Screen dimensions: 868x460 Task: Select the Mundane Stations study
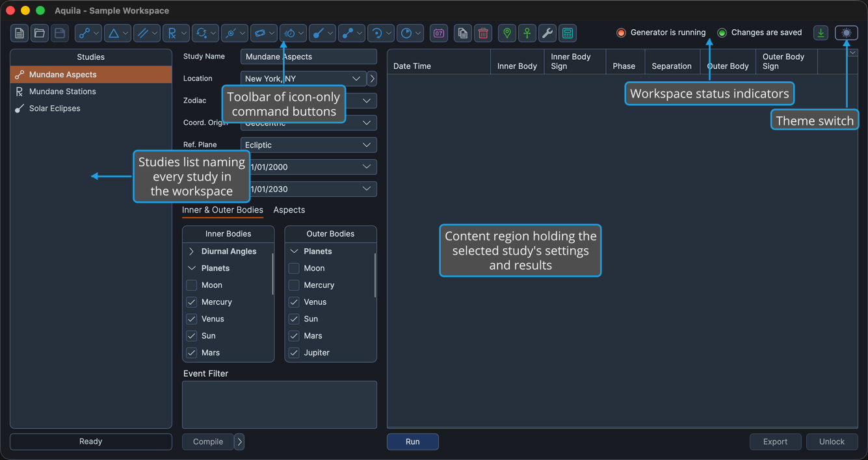91,92
